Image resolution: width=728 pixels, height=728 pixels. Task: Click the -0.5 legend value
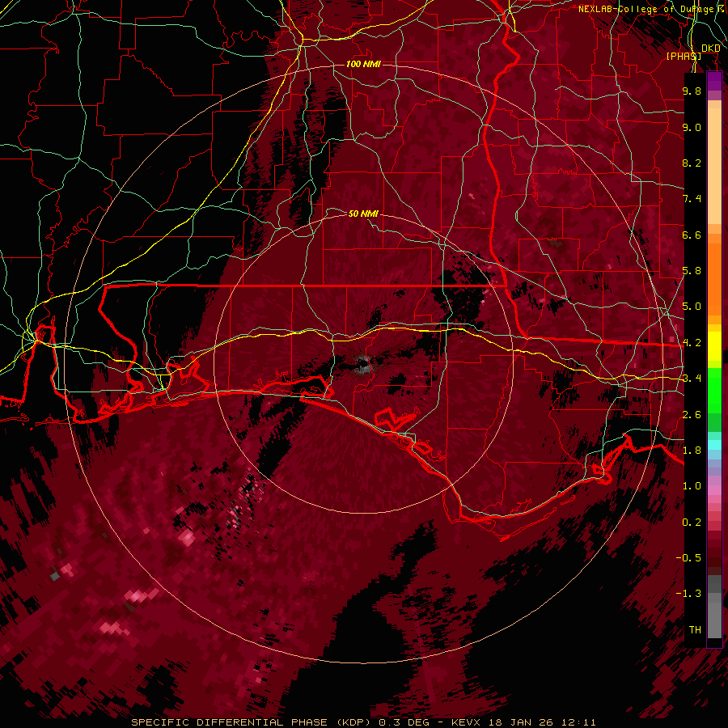(688, 558)
